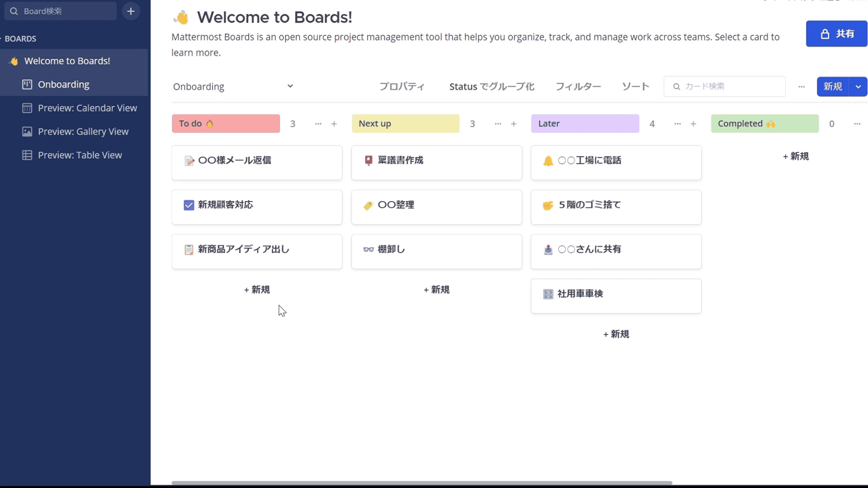Click the glasses icon on 棚卸し card
The width and height of the screenshot is (868, 488).
coord(368,249)
